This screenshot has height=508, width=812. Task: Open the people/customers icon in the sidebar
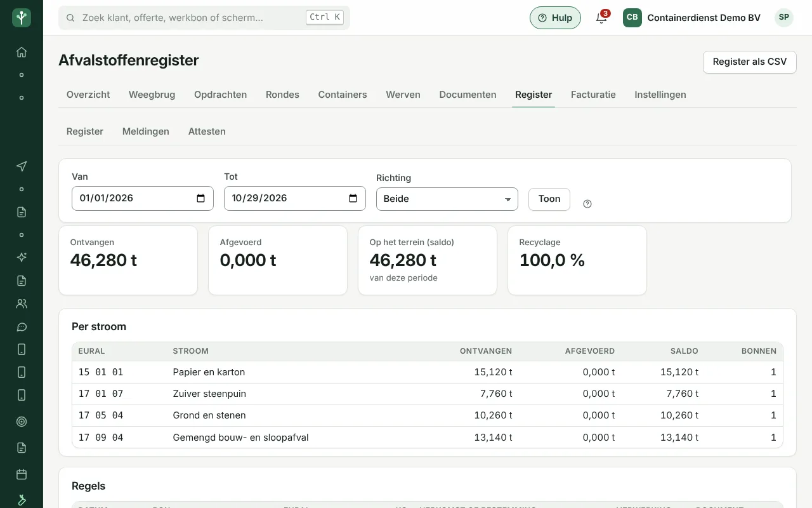coord(22,304)
